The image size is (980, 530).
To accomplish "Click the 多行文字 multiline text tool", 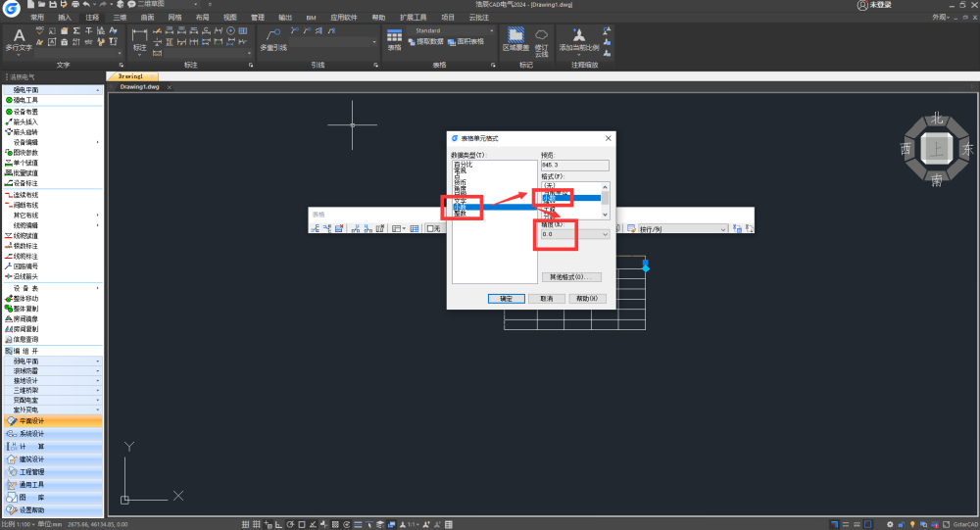I will point(19,40).
